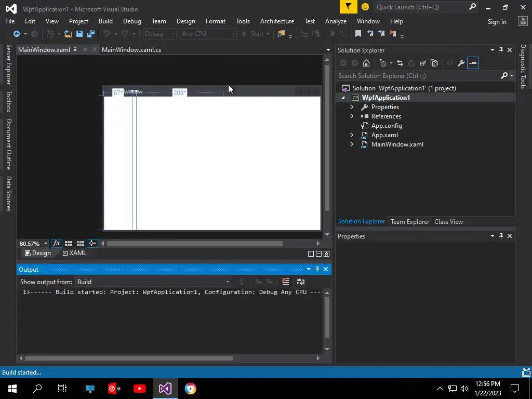The width and height of the screenshot is (532, 399).
Task: Select App.config in Solution Explorer
Action: 387,126
